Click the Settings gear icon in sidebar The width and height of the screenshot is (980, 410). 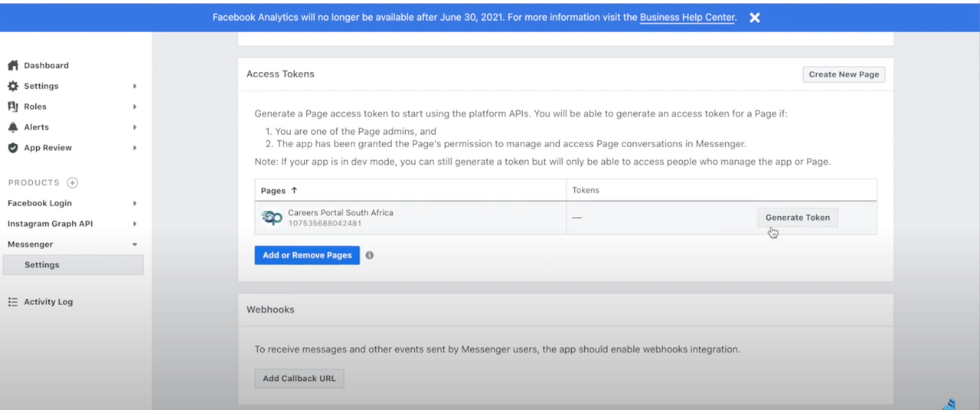click(x=13, y=86)
